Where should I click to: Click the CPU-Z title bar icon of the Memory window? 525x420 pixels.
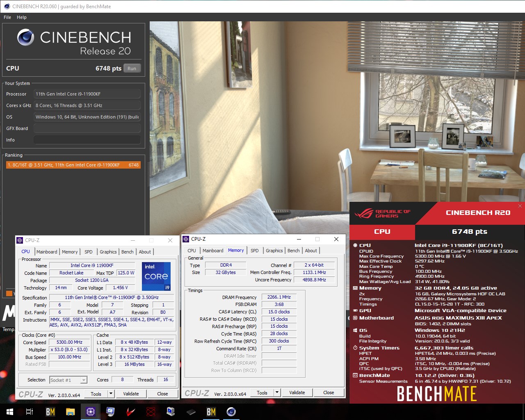coord(186,239)
